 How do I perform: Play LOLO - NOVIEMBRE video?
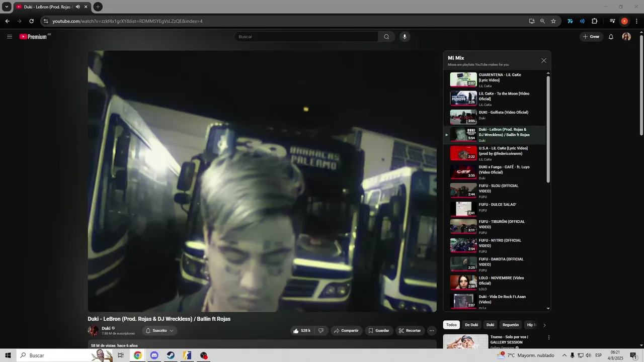click(495, 283)
